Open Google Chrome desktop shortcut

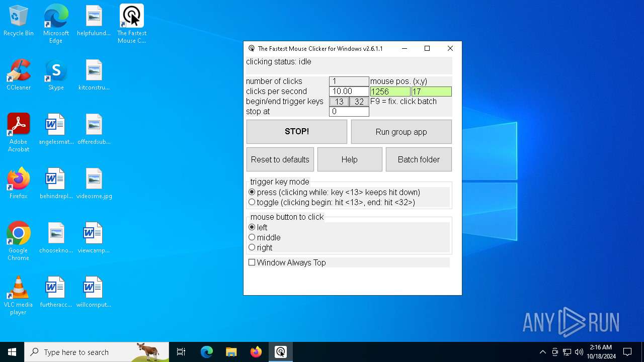19,241
